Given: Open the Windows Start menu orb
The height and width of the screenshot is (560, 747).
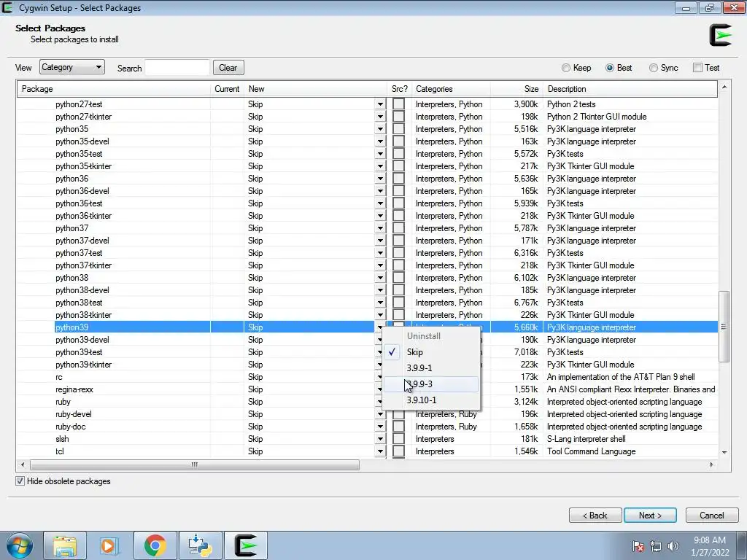Looking at the screenshot, I should tap(20, 545).
